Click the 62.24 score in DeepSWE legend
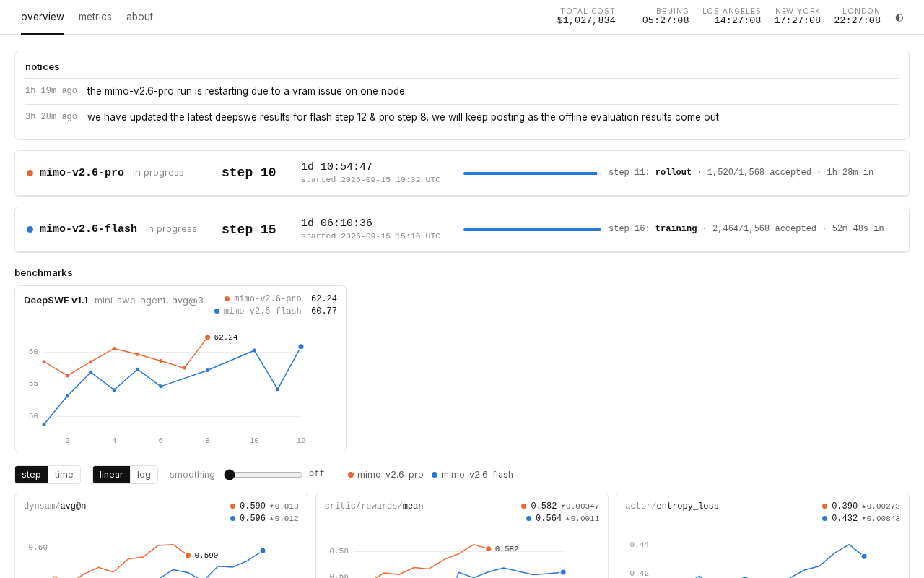 (324, 299)
